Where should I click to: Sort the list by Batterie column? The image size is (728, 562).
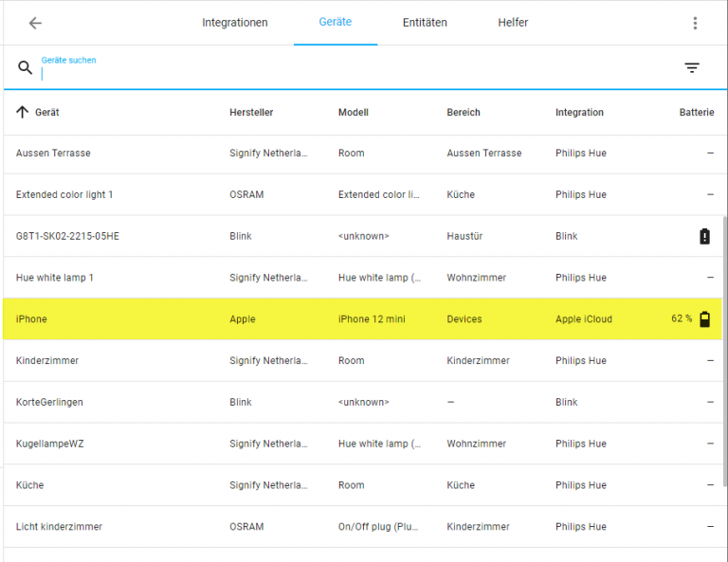(x=696, y=112)
